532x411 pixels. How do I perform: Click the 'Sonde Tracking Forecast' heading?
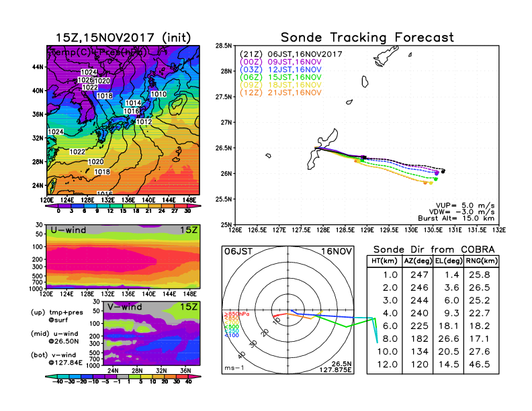coord(367,38)
